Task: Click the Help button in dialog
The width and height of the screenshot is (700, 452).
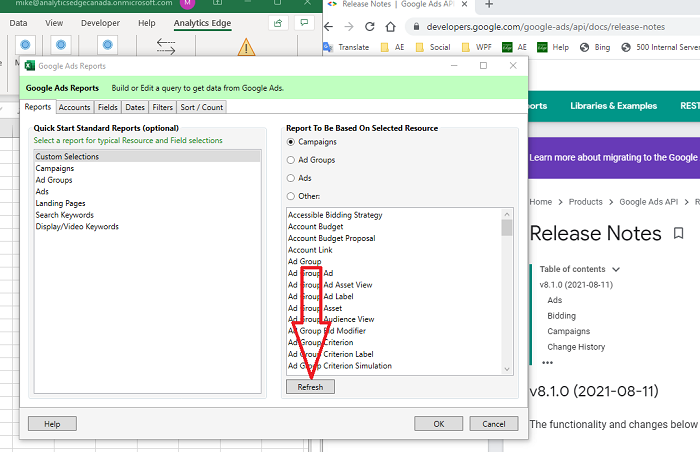Action: pyautogui.click(x=52, y=424)
